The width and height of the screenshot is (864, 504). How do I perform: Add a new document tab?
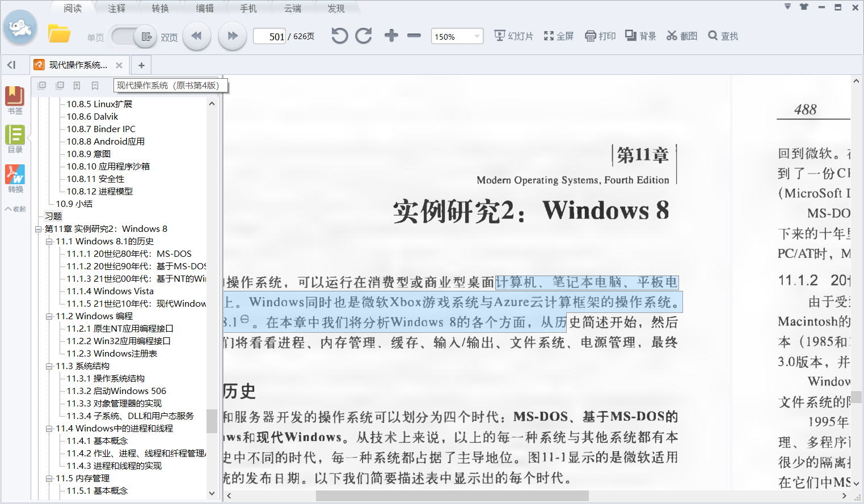[141, 65]
